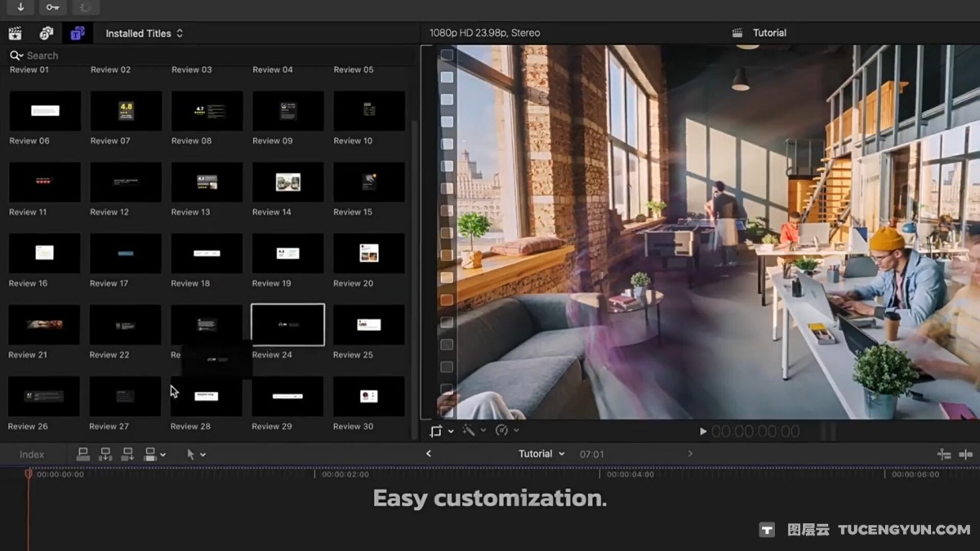Pick the Review 25 title thumbnail

coord(369,325)
